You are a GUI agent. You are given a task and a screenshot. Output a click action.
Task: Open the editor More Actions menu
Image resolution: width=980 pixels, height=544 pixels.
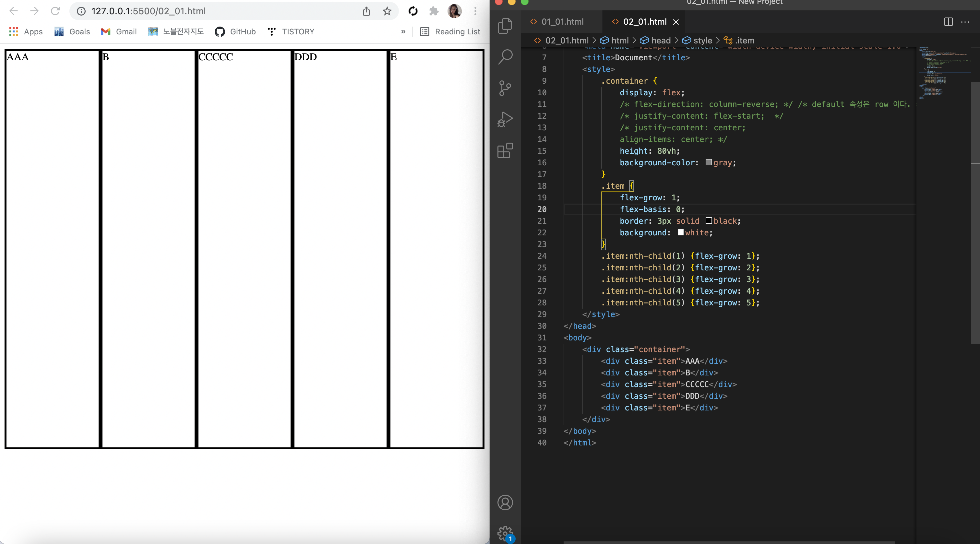[x=965, y=22]
